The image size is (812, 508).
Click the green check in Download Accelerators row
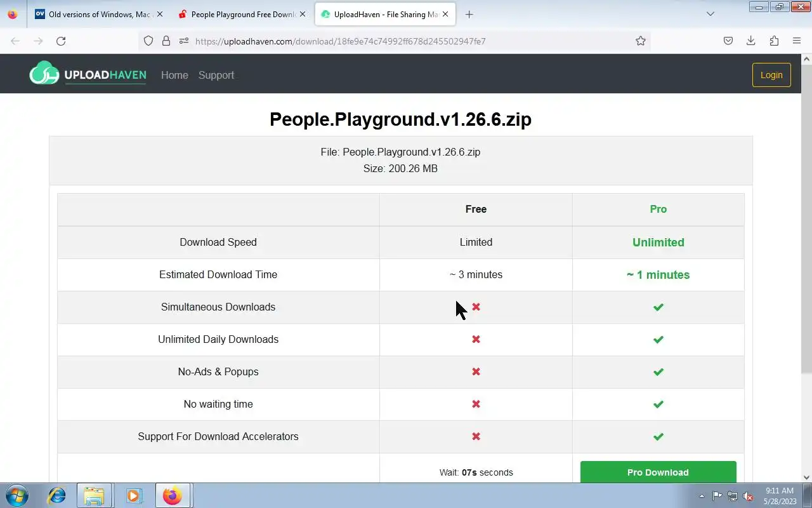click(x=658, y=436)
